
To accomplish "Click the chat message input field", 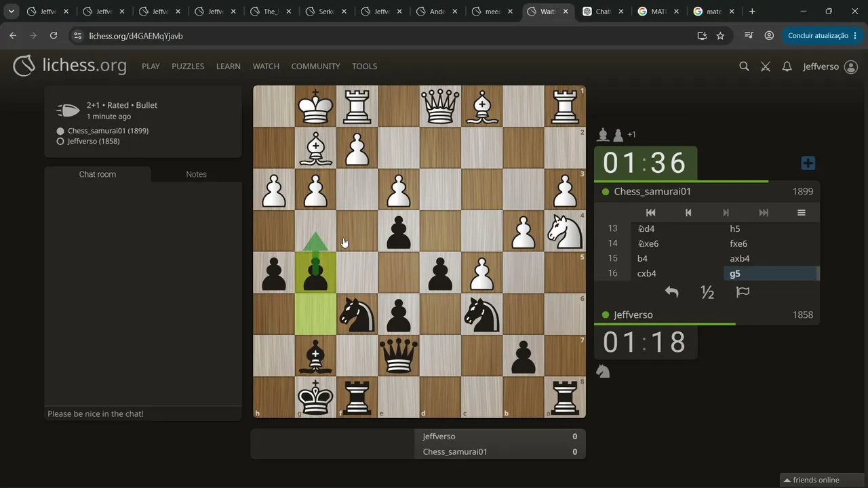I will tap(143, 413).
